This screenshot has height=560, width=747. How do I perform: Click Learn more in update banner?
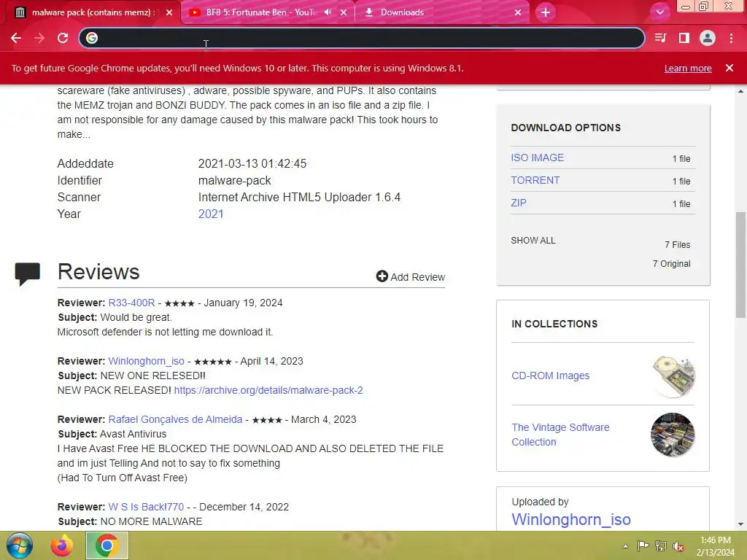(688, 68)
